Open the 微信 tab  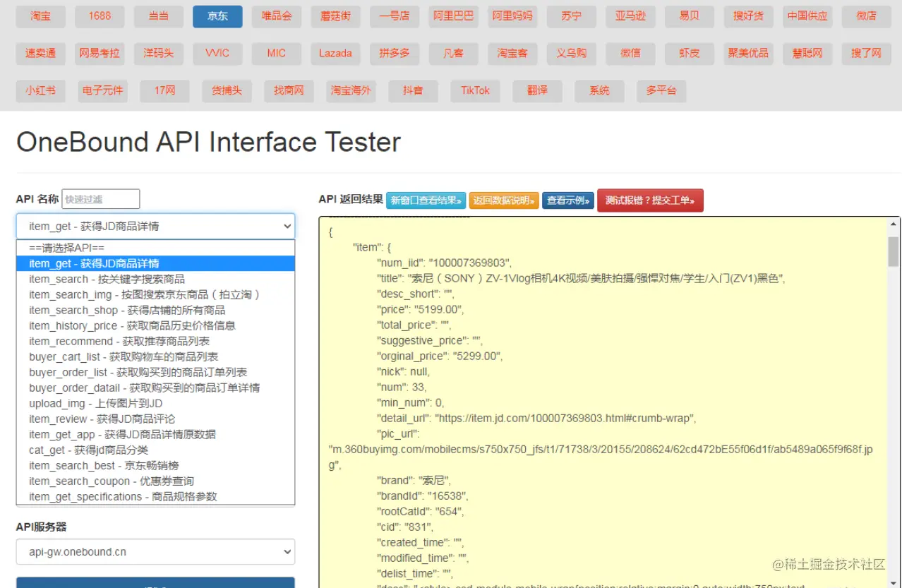point(630,54)
